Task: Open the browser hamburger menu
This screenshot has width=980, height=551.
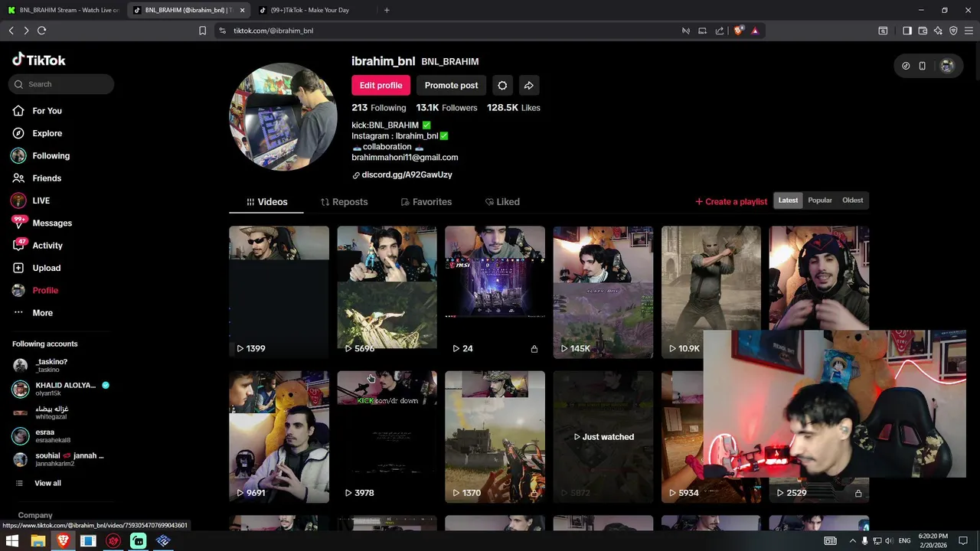Action: 969,31
